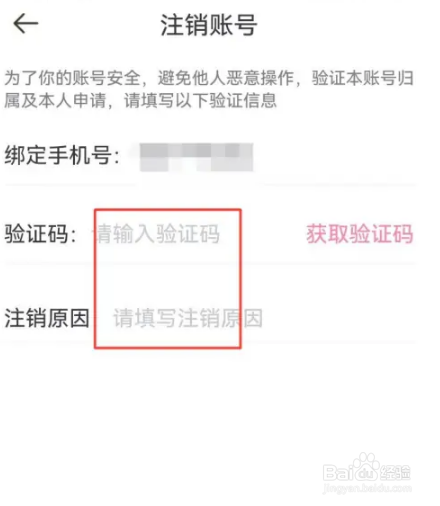Open the jingyan.baidu.com watermark URL
This screenshot has width=440, height=506.
click(367, 488)
